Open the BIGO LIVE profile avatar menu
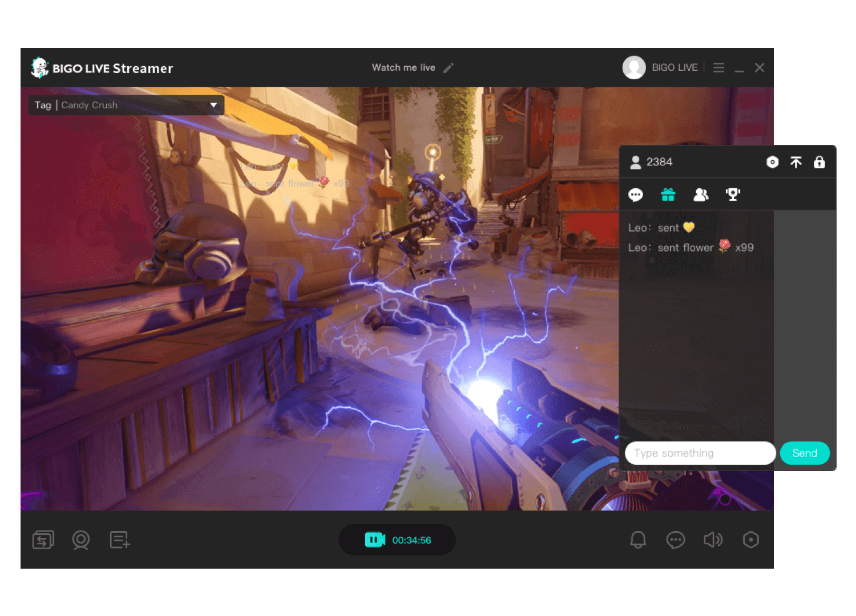The height and width of the screenshot is (616, 856). (x=634, y=67)
